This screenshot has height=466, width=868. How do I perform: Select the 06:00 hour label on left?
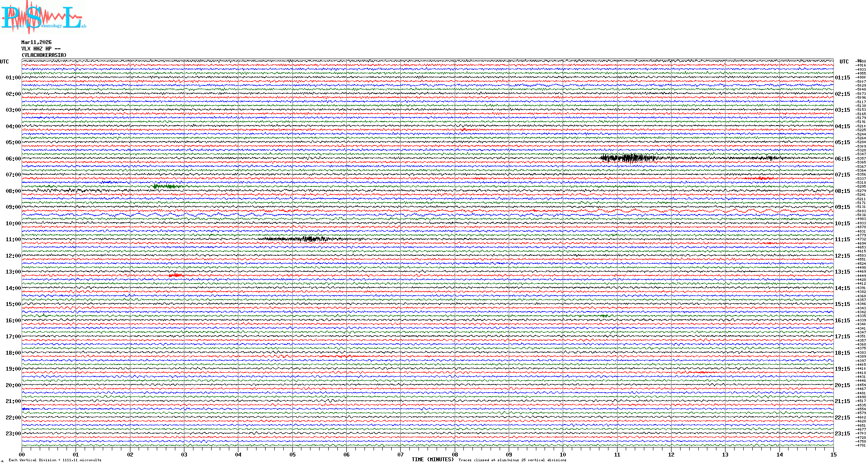coord(13,159)
